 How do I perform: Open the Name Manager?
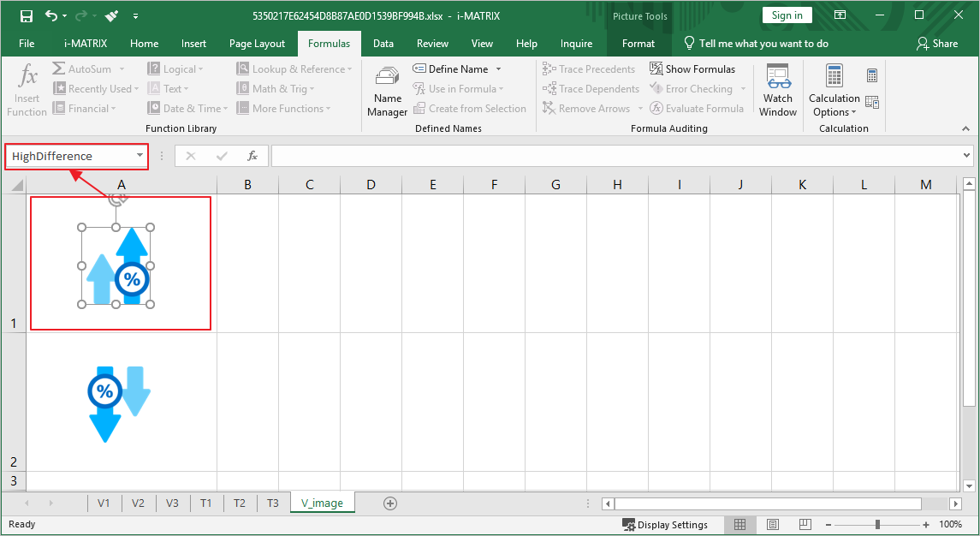pyautogui.click(x=387, y=92)
